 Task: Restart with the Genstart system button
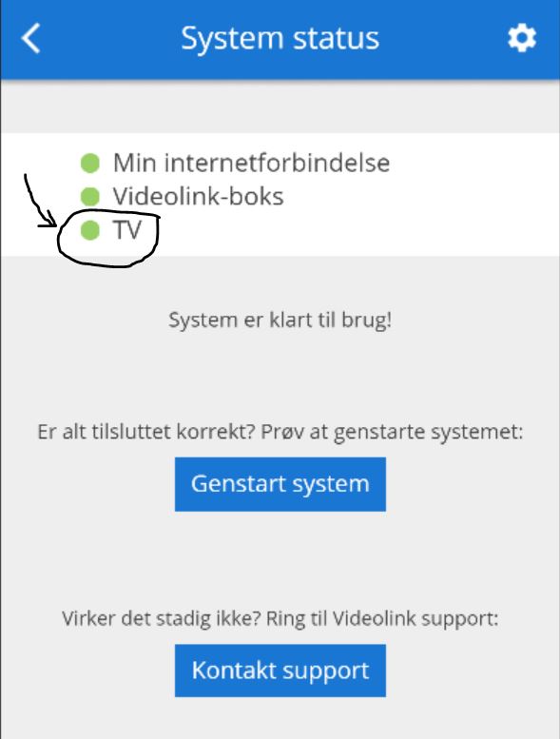pos(280,484)
